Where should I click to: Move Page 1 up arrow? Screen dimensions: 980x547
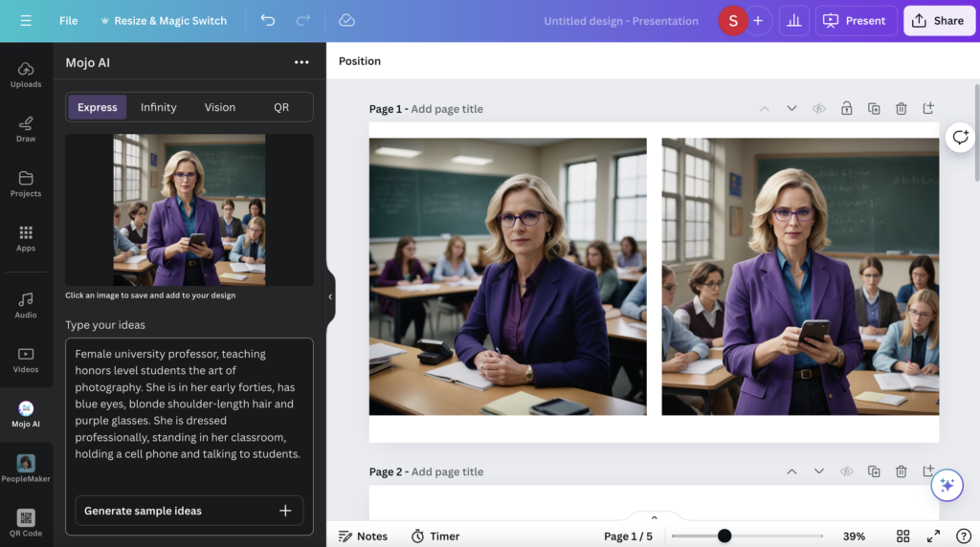[765, 109]
